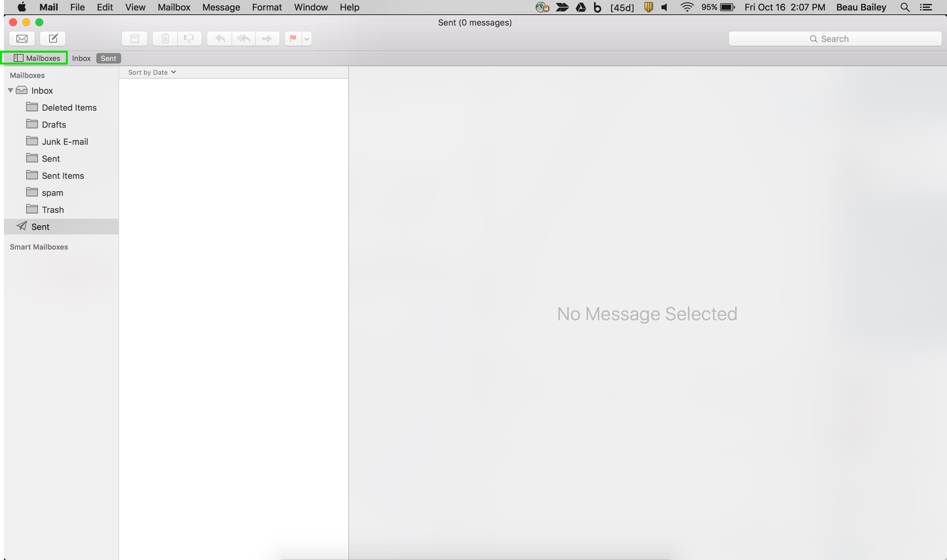
Task: Open the Wi-Fi status menu
Action: (x=687, y=7)
